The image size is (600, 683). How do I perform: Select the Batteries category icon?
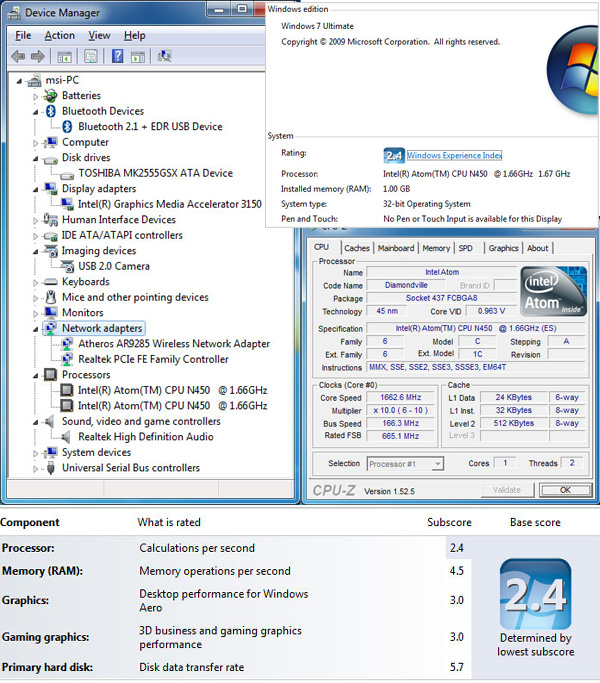pos(51,95)
